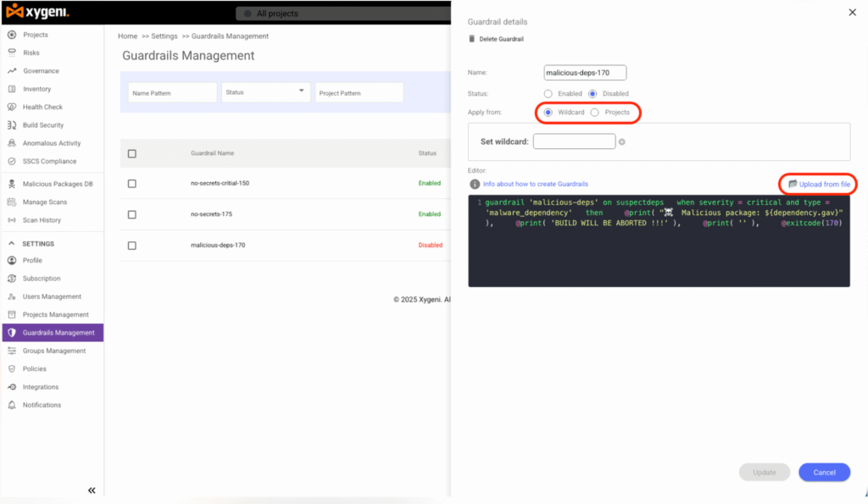Image resolution: width=868 pixels, height=504 pixels.
Task: Open the All projects selector
Action: pos(343,14)
